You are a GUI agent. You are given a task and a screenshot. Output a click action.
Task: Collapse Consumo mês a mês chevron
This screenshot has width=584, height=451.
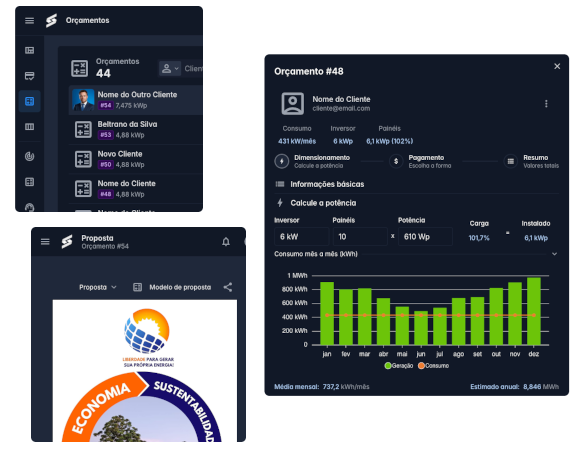click(x=554, y=254)
